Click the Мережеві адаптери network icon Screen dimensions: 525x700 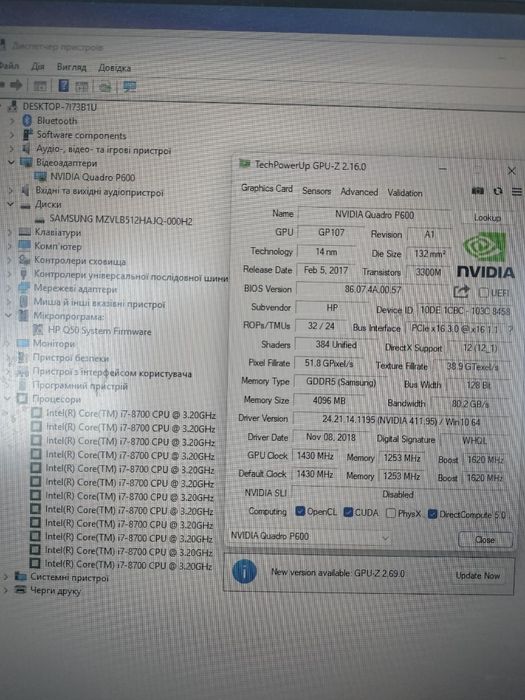24,288
